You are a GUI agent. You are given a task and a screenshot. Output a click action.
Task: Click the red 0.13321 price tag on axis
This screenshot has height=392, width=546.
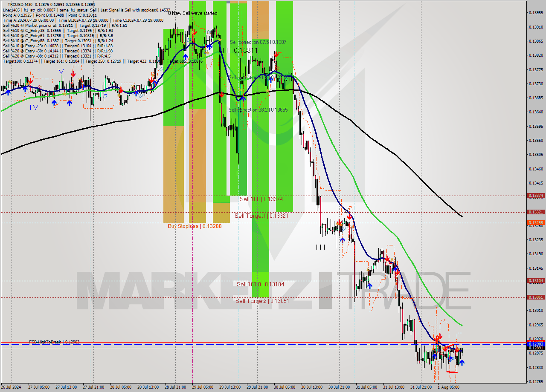pyautogui.click(x=536, y=212)
